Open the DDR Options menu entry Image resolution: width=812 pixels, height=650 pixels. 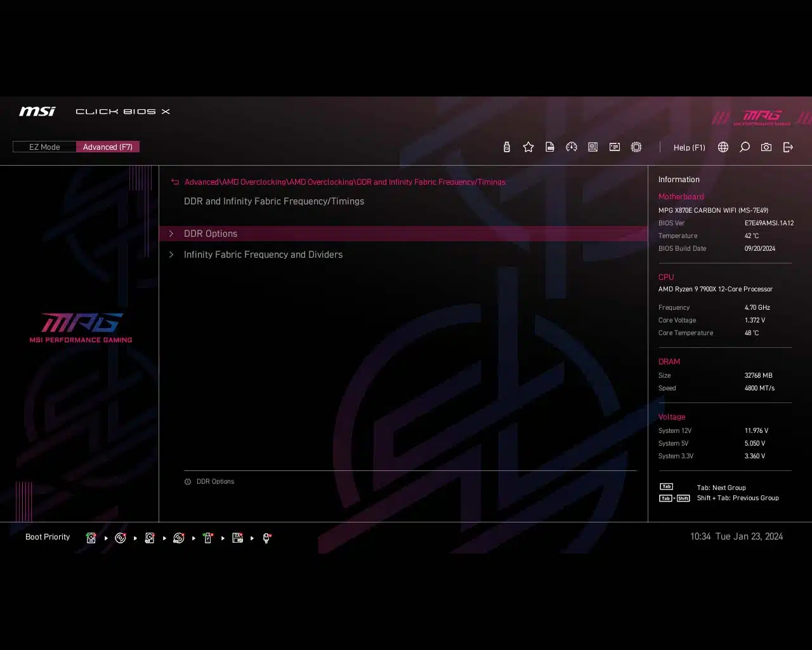[x=403, y=234]
